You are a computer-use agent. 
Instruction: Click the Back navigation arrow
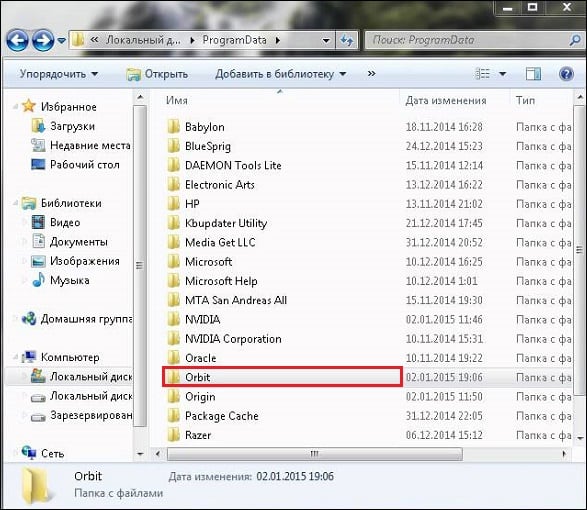click(17, 40)
